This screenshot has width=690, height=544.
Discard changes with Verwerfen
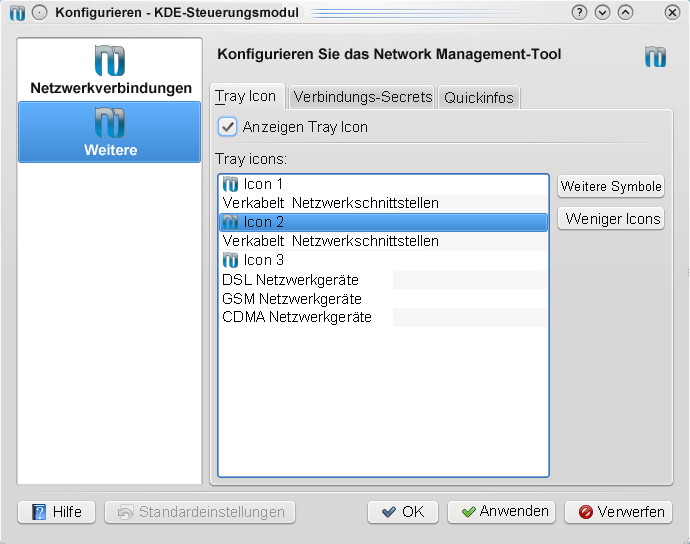pyautogui.click(x=620, y=512)
